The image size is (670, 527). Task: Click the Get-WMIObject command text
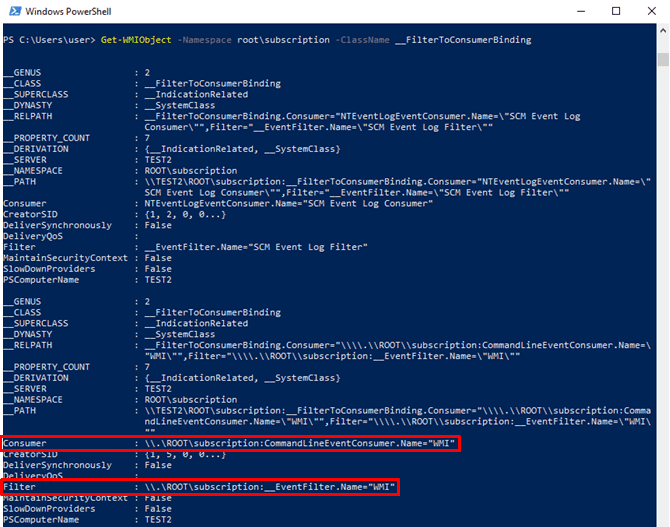point(136,40)
